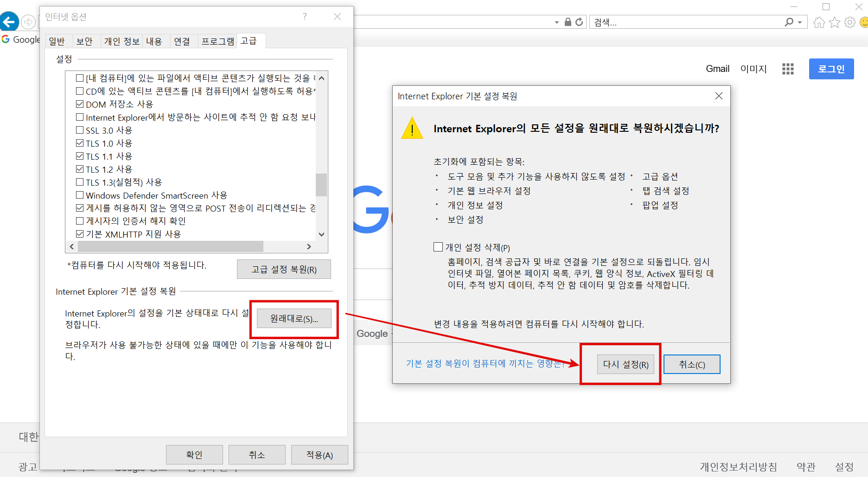Viewport: 868px width, 477px height.
Task: Click 취소 in Internet Options
Action: [x=257, y=455]
